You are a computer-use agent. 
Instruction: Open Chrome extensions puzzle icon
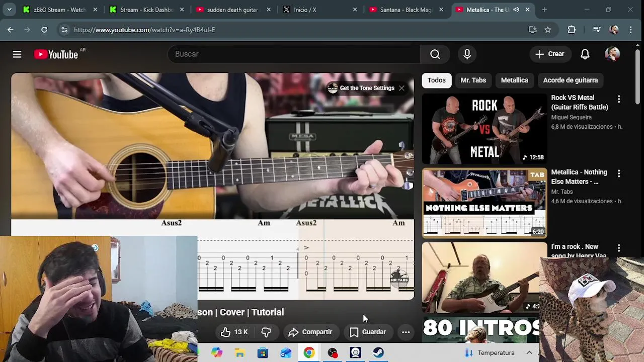(x=572, y=30)
